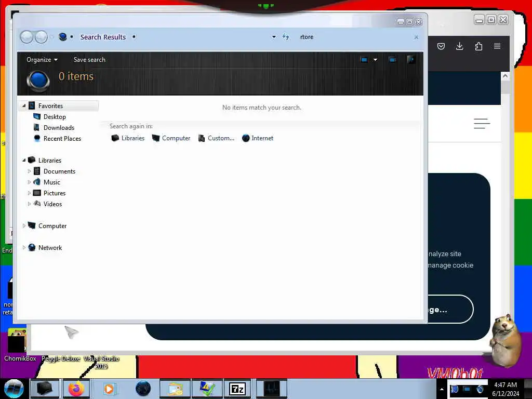532x399 pixels.
Task: Open Desktop in Favorites
Action: [55, 117]
